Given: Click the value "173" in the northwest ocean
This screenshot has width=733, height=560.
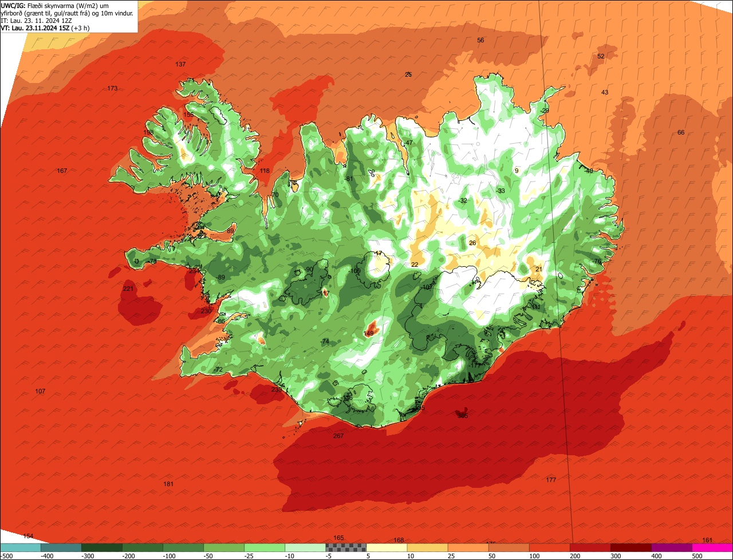Looking at the screenshot, I should click(112, 88).
